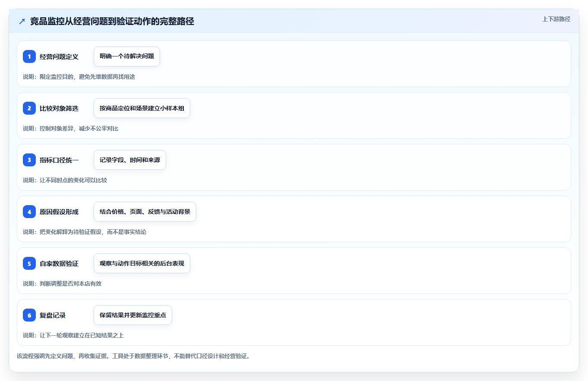Select the 保留结果并更新监控重点 chip

click(x=133, y=315)
